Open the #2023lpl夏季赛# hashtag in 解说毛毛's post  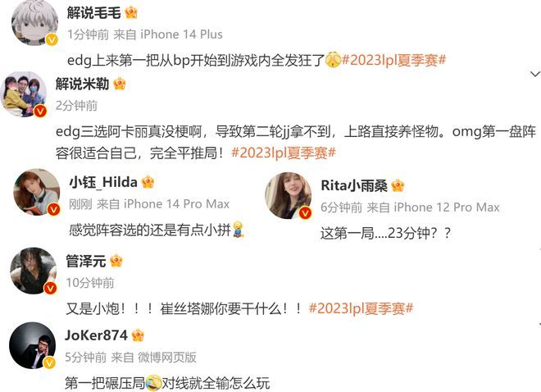tap(393, 60)
